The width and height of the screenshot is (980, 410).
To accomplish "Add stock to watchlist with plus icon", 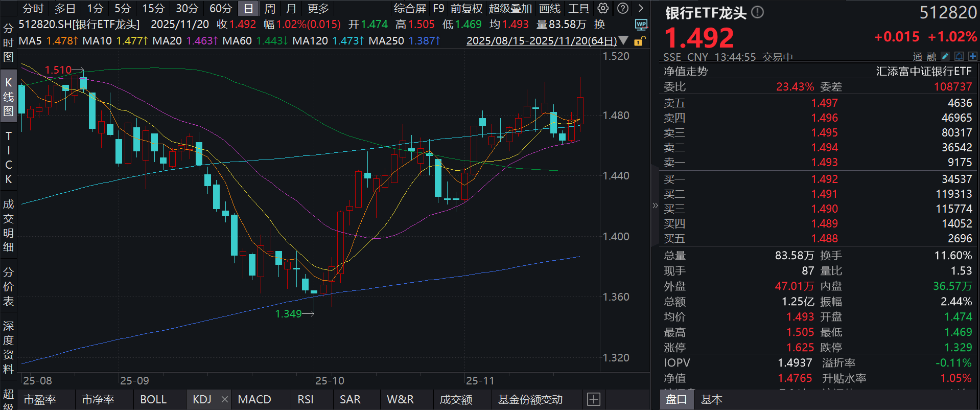I will coord(972,57).
